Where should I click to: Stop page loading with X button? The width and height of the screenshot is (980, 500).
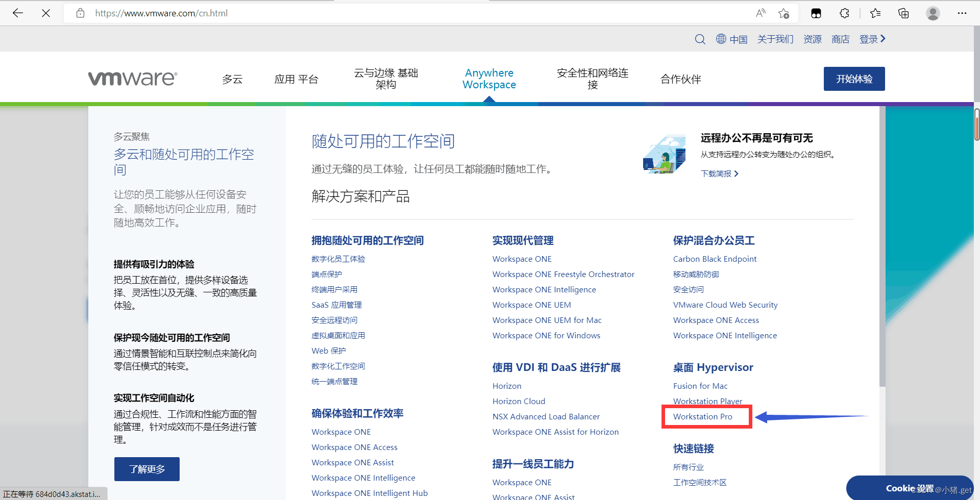(x=46, y=13)
